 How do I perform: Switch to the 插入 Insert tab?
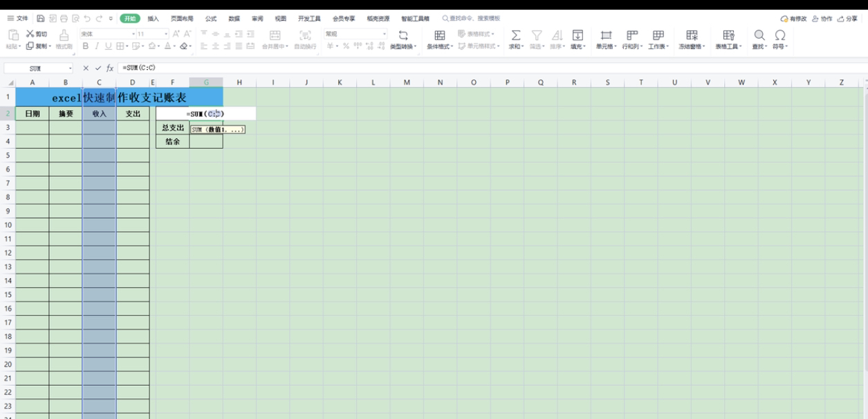pyautogui.click(x=153, y=19)
